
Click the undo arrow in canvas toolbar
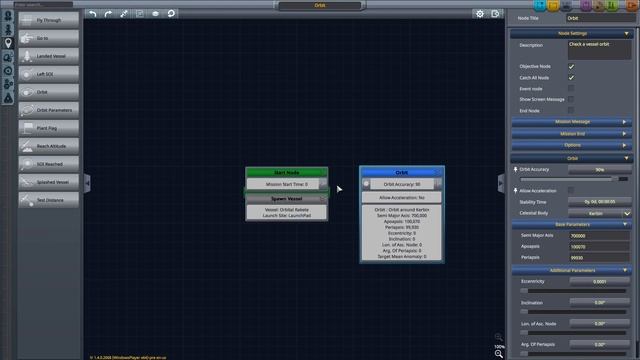pyautogui.click(x=93, y=14)
